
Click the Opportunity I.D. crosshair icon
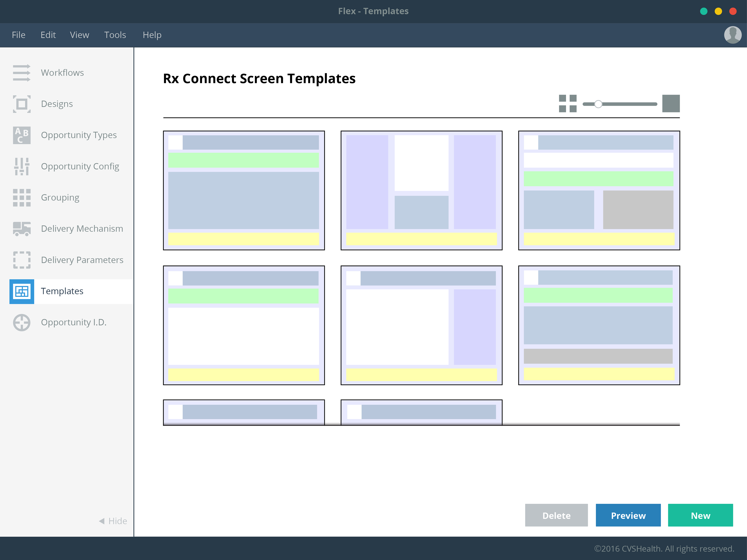(22, 322)
